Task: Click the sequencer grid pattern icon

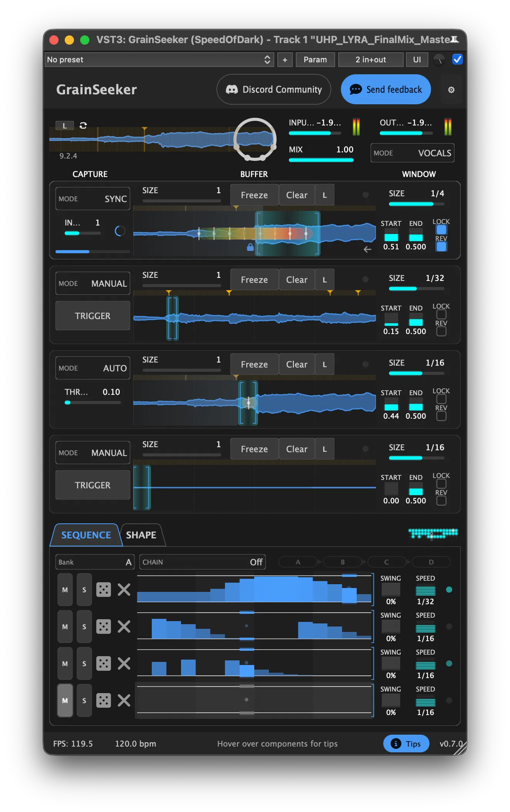Action: tap(433, 534)
